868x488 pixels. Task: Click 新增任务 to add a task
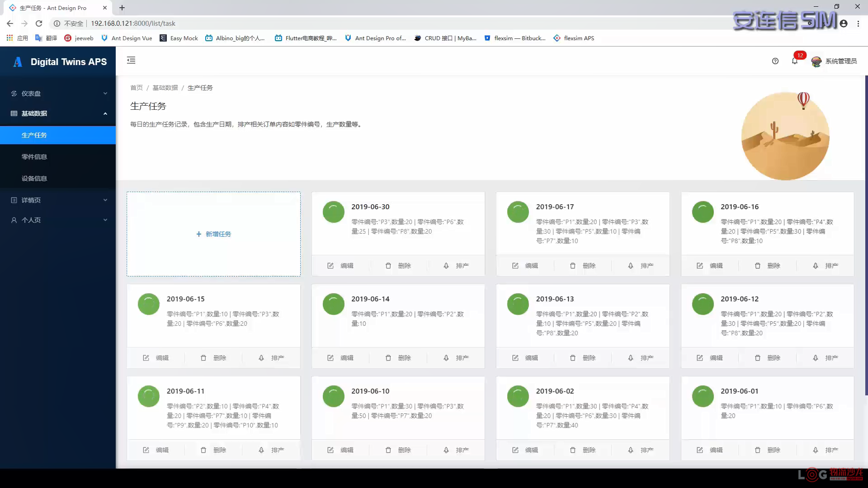point(213,234)
